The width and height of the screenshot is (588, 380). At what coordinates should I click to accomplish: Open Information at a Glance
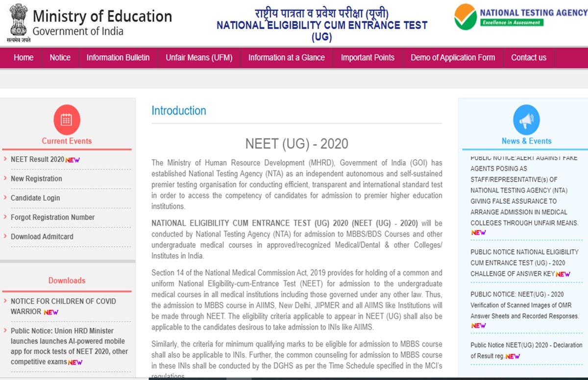click(287, 57)
